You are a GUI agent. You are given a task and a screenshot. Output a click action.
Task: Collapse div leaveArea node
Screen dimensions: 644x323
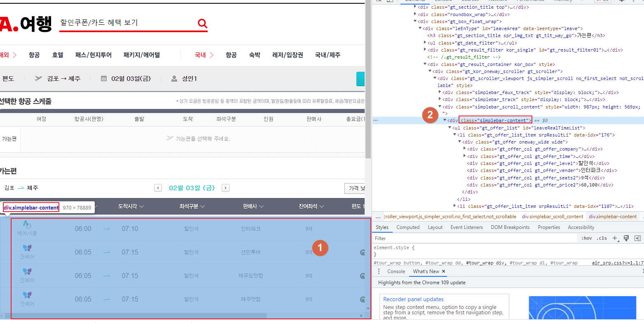[420, 28]
